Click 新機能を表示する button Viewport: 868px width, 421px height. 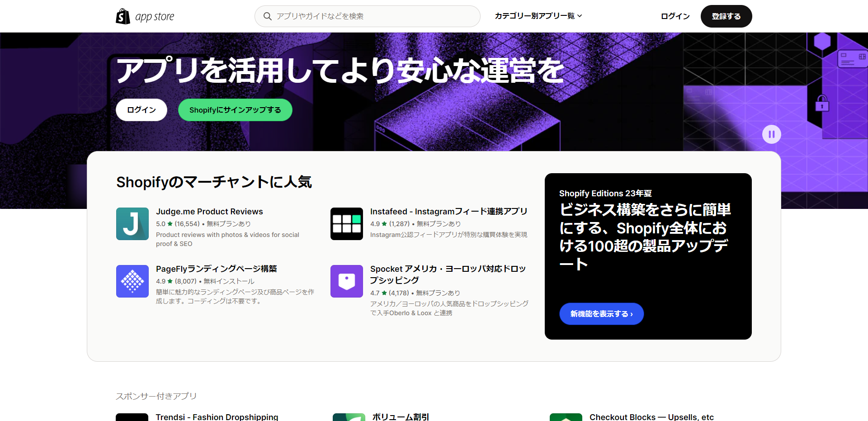pyautogui.click(x=602, y=314)
